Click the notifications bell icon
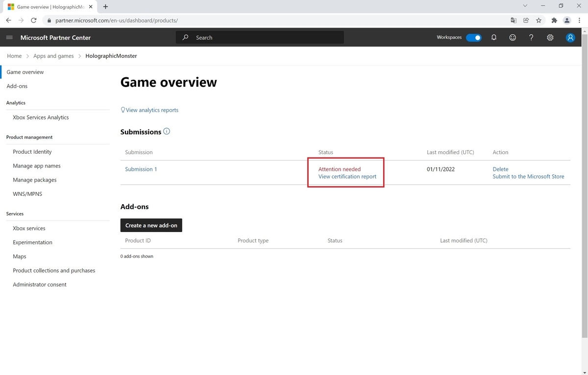Screen dimensions: 588x375 click(x=494, y=38)
